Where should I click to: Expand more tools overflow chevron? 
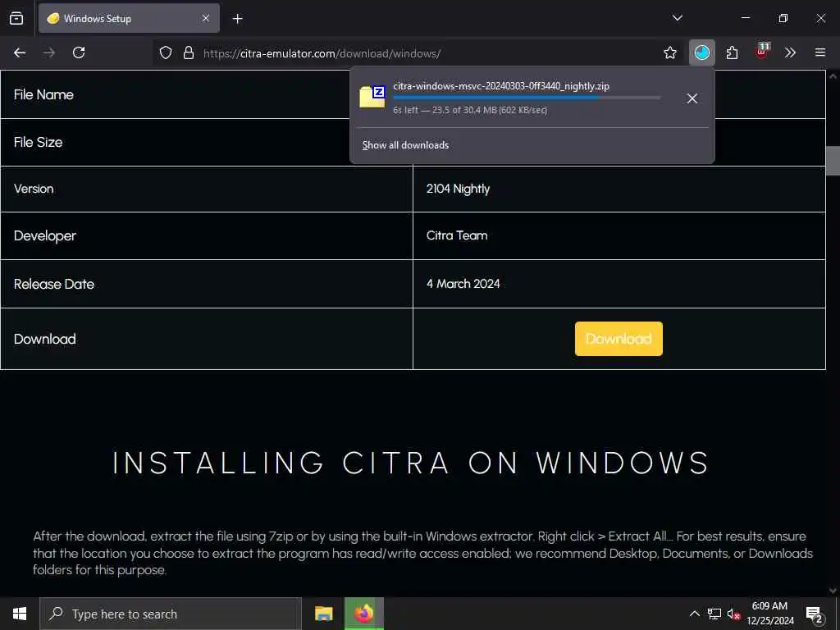pyautogui.click(x=790, y=52)
